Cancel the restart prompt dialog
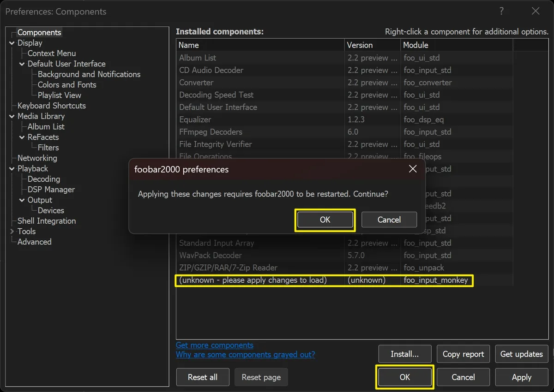Image resolution: width=554 pixels, height=392 pixels. [389, 220]
